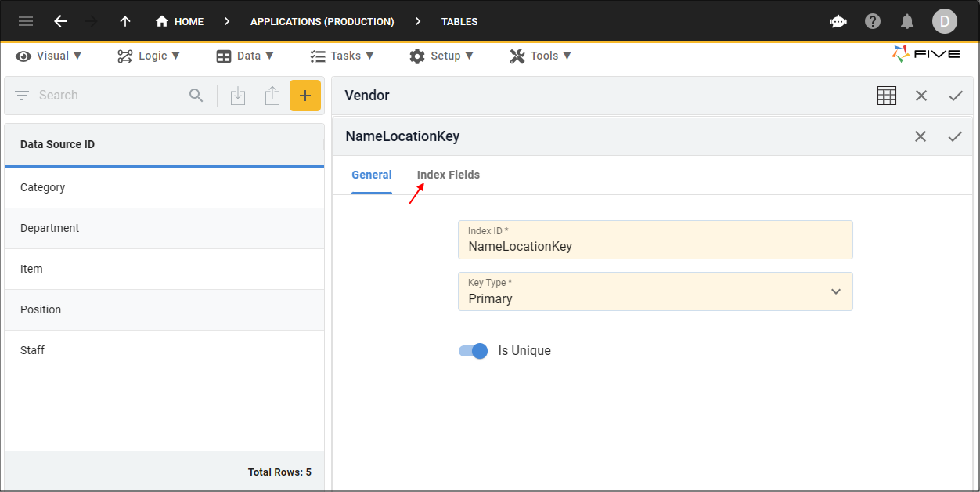The width and height of the screenshot is (980, 492).
Task: Cancel the Vendor form with X
Action: click(x=921, y=96)
